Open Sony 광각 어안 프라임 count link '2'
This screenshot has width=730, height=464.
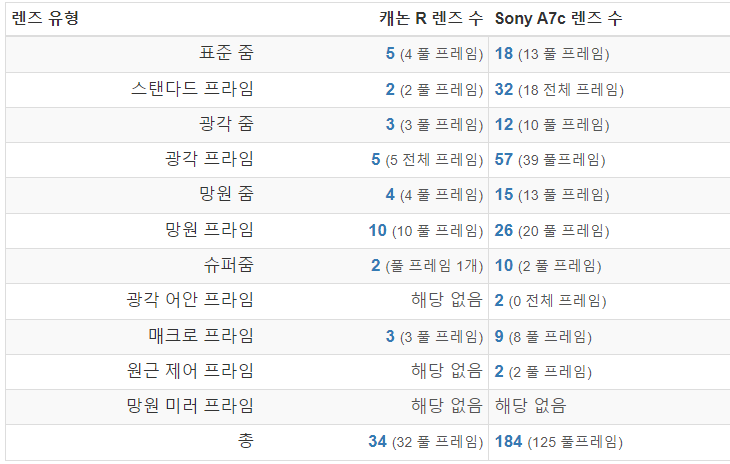click(499, 301)
